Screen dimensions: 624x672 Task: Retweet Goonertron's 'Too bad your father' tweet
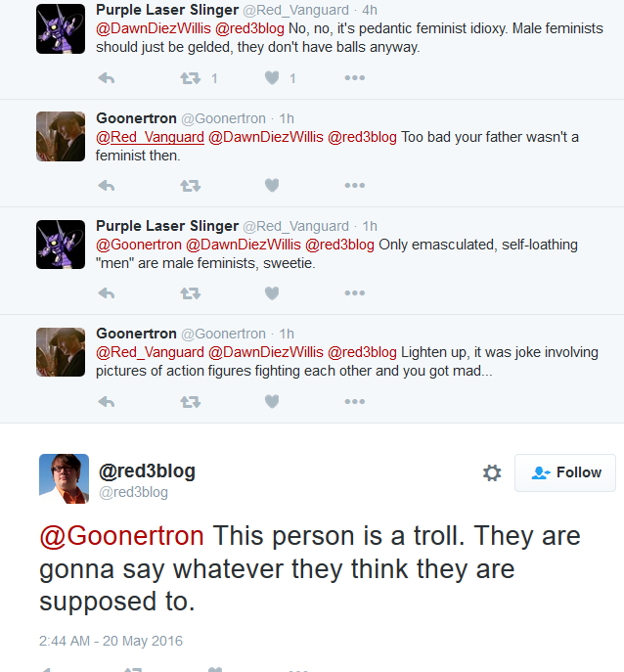[191, 186]
